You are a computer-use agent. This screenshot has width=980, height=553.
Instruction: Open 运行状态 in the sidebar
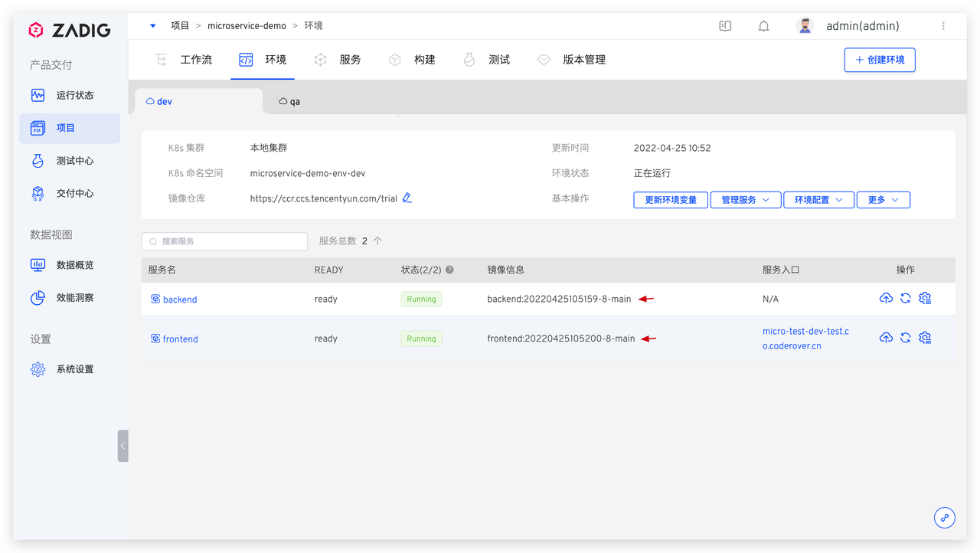coord(70,96)
